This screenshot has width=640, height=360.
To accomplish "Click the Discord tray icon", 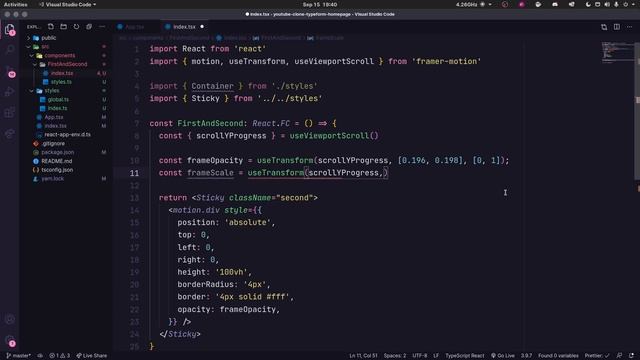I will 555,4.
